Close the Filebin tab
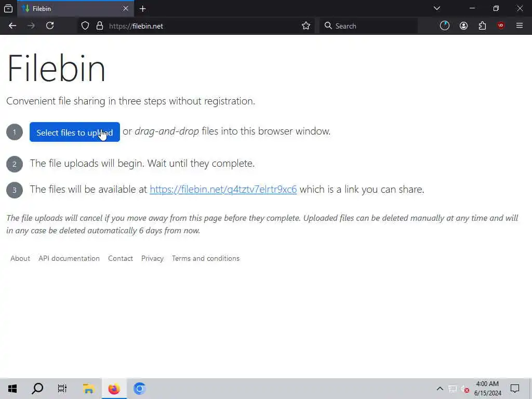Image resolution: width=532 pixels, height=399 pixels. [126, 8]
